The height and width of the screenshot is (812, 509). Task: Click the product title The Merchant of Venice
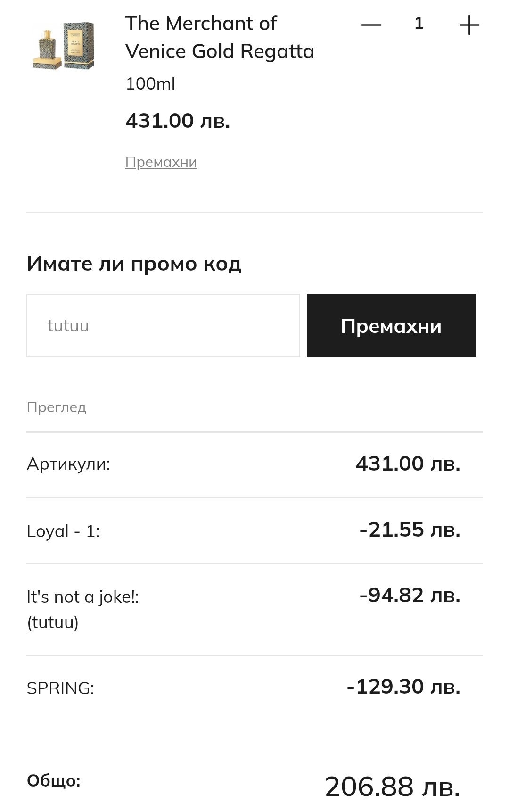click(220, 37)
